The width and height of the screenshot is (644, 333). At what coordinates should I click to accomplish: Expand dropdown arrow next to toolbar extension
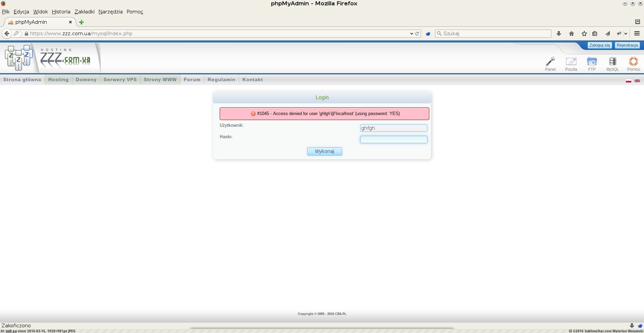pyautogui.click(x=626, y=34)
